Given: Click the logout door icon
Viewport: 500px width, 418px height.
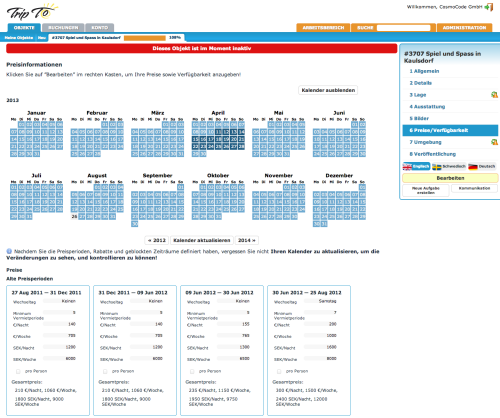Looking at the screenshot, I should point(489,7).
